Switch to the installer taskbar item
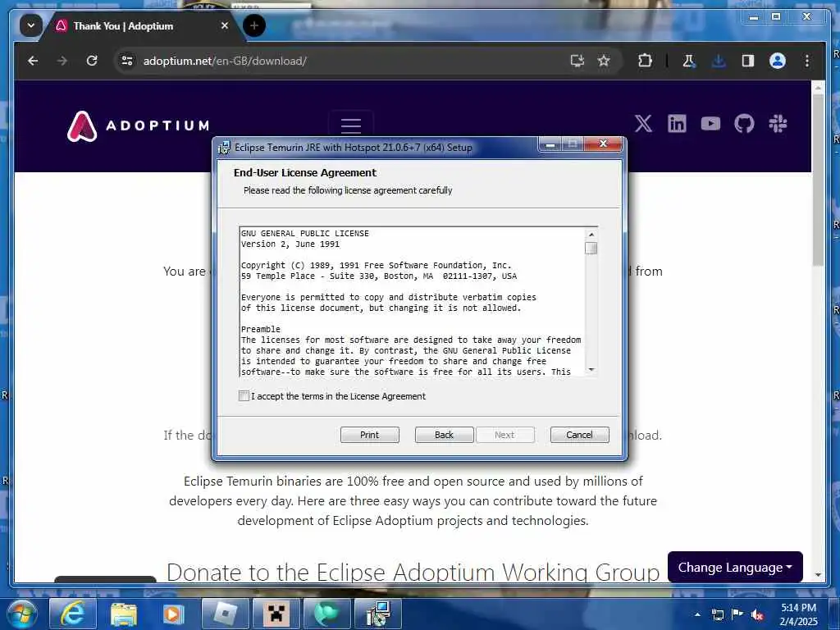Image resolution: width=840 pixels, height=630 pixels. tap(378, 614)
